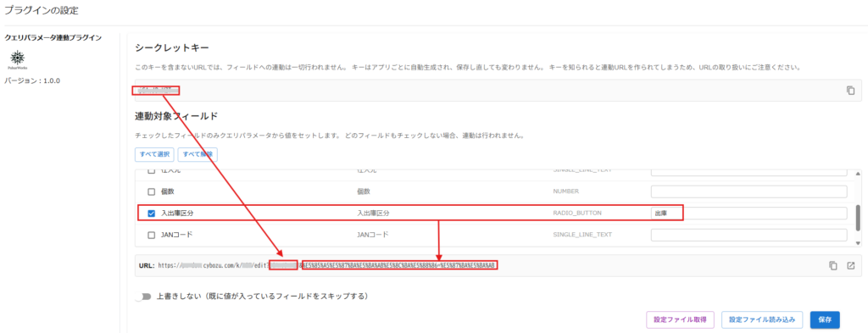Click the バージョン : 1.0.0 text

pos(32,80)
